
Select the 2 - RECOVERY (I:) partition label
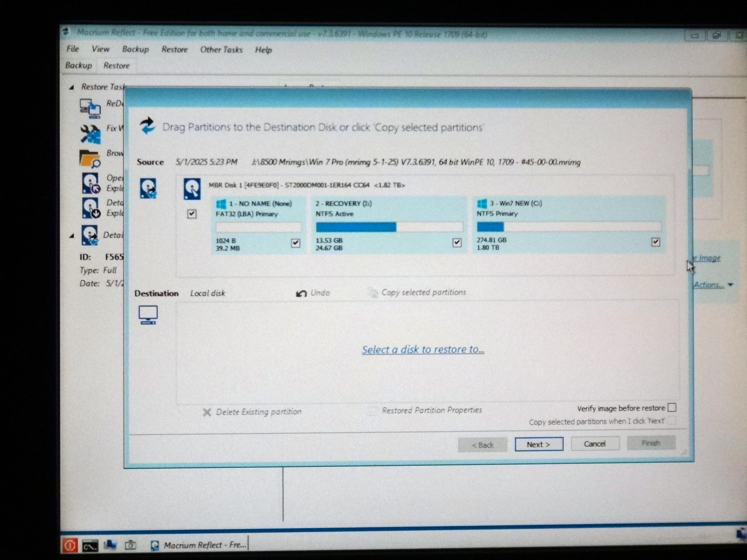pyautogui.click(x=344, y=204)
